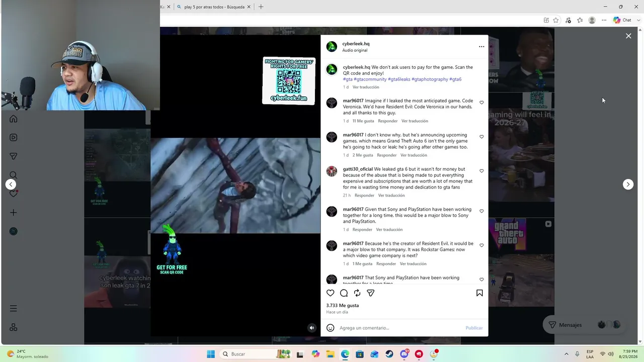
Task: Switch to the 'play 5 por atras todos' tab
Action: (x=214, y=7)
